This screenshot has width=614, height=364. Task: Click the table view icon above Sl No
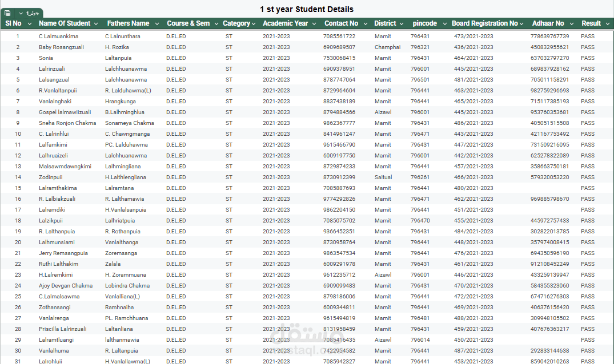click(x=7, y=13)
